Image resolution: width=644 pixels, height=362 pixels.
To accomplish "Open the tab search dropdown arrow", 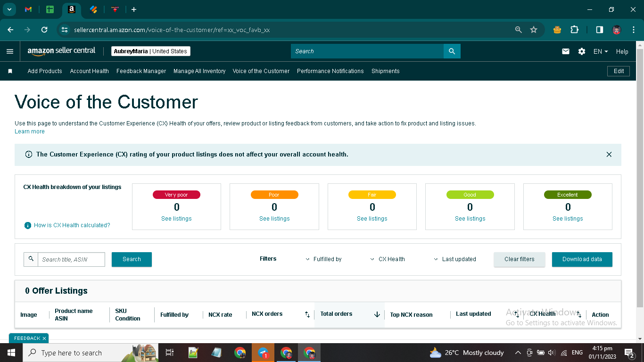I will [9, 9].
